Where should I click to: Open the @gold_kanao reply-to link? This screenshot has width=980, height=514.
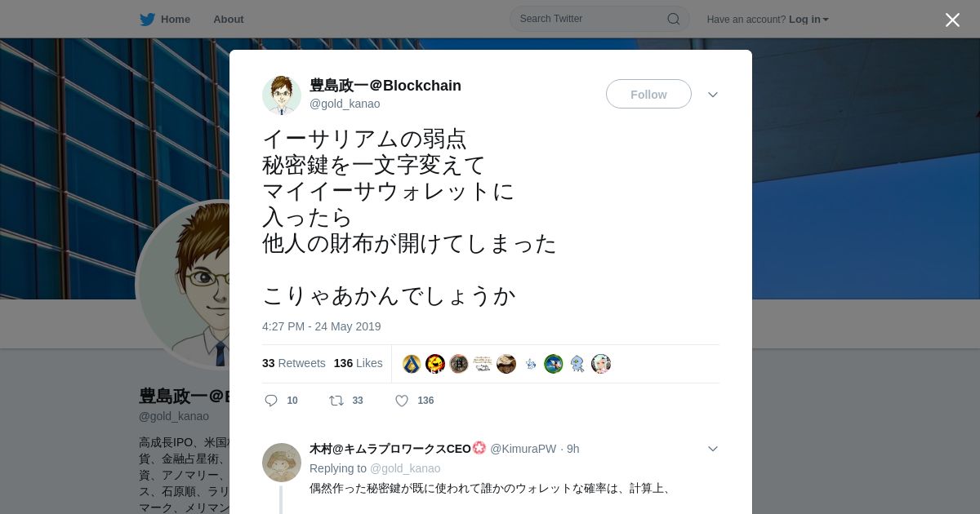click(405, 468)
